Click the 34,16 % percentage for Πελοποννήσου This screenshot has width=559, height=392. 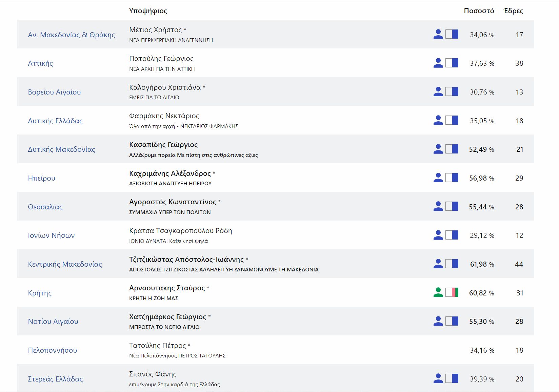click(482, 350)
